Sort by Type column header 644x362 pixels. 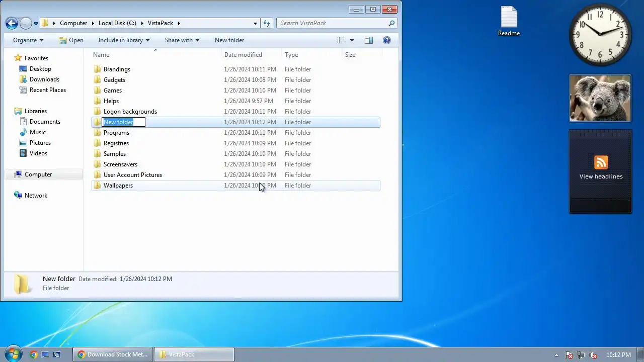click(311, 55)
